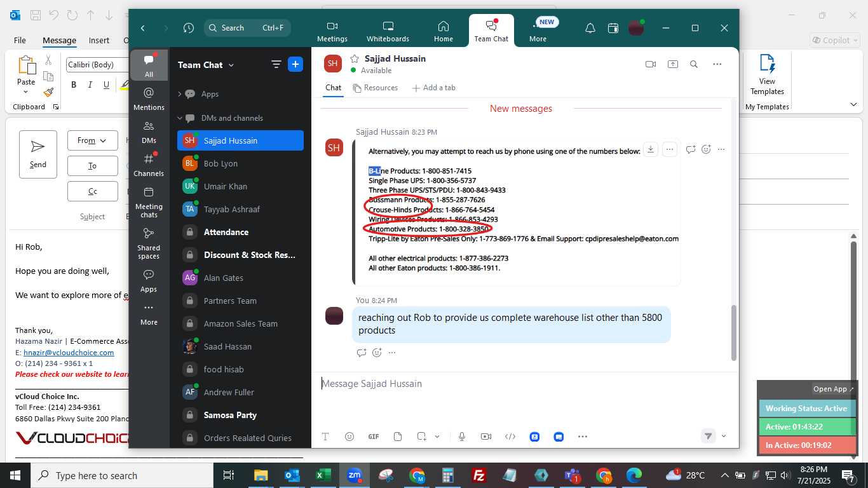This screenshot has width=868, height=488.
Task: Click the blue plus new chat button
Action: coord(295,64)
